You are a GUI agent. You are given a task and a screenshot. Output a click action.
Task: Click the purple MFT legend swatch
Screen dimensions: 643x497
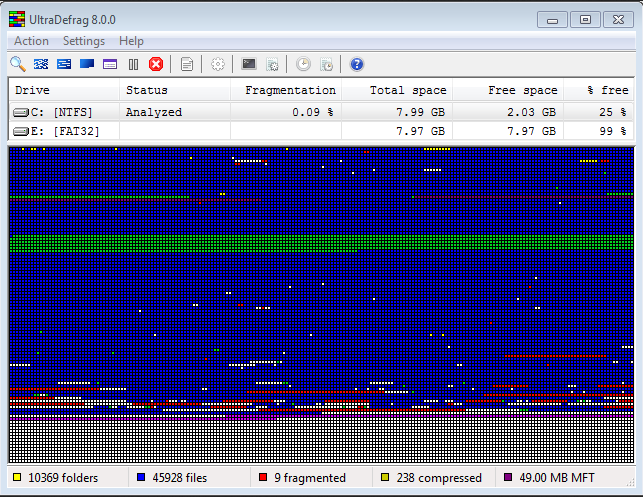click(508, 477)
